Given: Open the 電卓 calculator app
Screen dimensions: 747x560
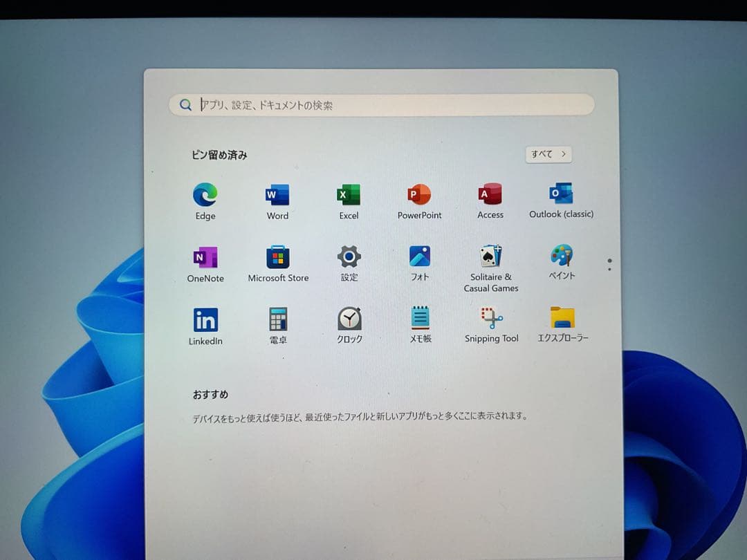Looking at the screenshot, I should point(278,326).
